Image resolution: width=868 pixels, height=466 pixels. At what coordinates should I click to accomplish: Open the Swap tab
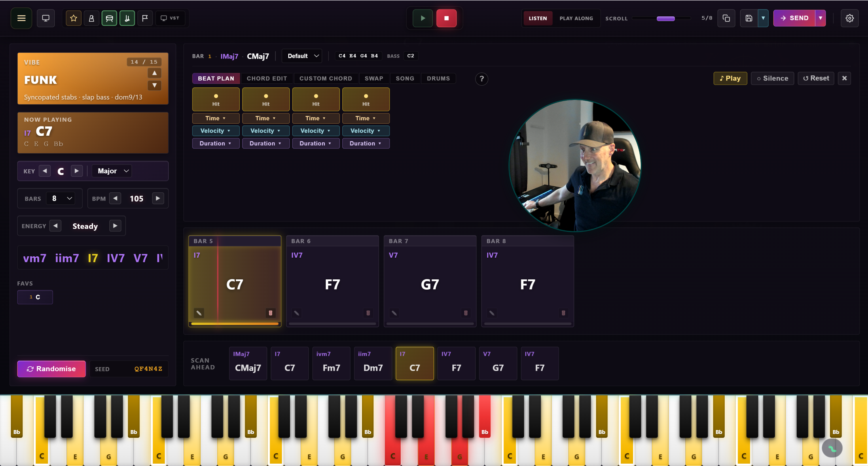tap(374, 79)
